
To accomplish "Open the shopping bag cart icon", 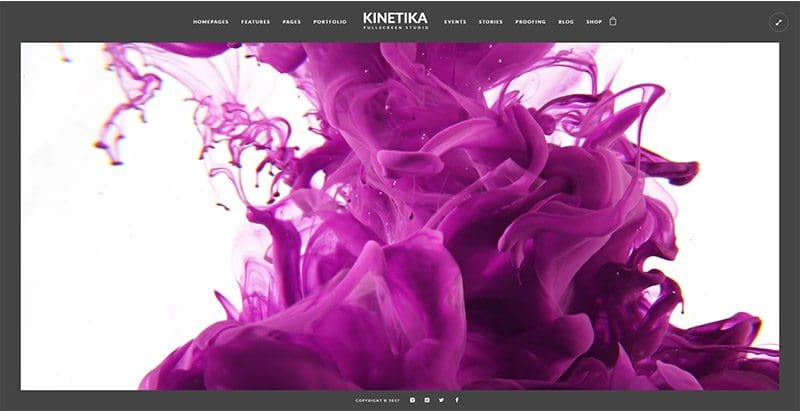I will click(x=613, y=21).
